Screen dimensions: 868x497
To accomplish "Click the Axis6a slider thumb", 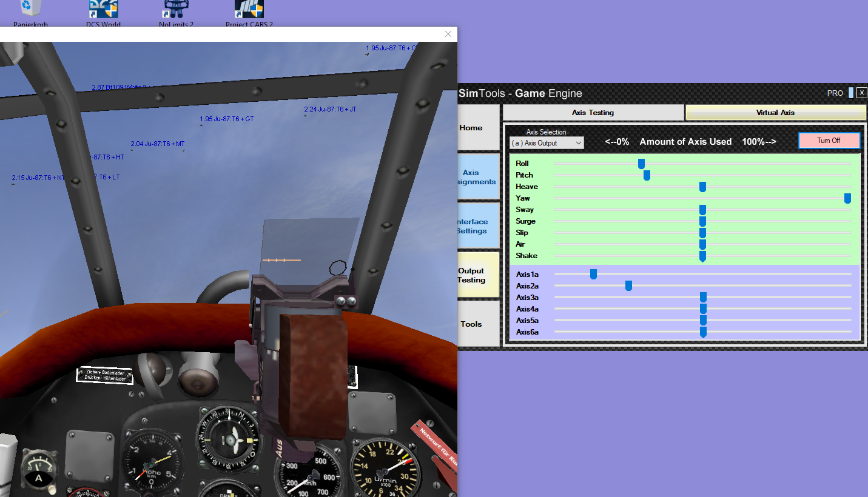I will tap(703, 332).
